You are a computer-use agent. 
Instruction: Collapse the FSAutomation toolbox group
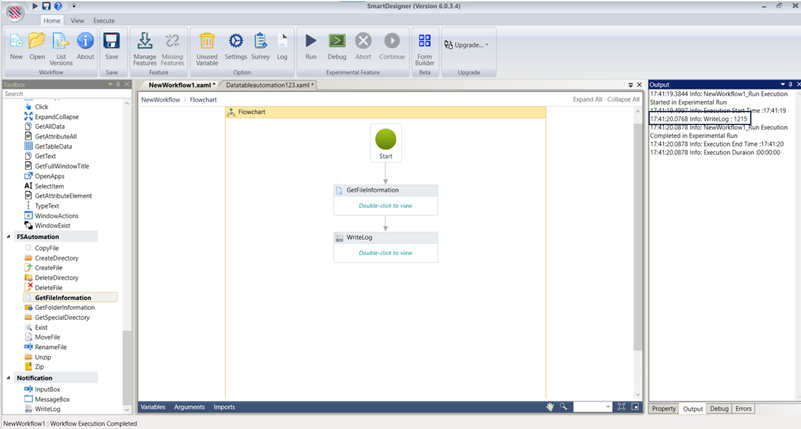(x=9, y=237)
